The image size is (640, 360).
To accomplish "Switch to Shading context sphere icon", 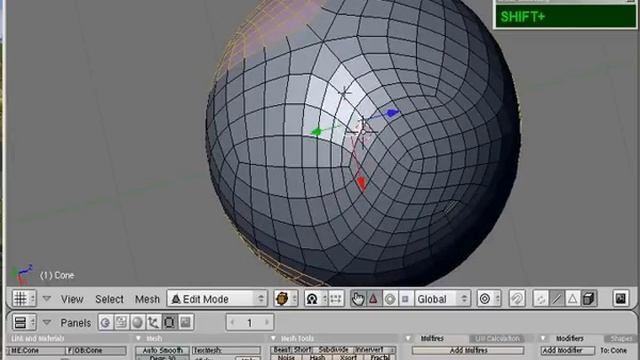I will click(138, 322).
